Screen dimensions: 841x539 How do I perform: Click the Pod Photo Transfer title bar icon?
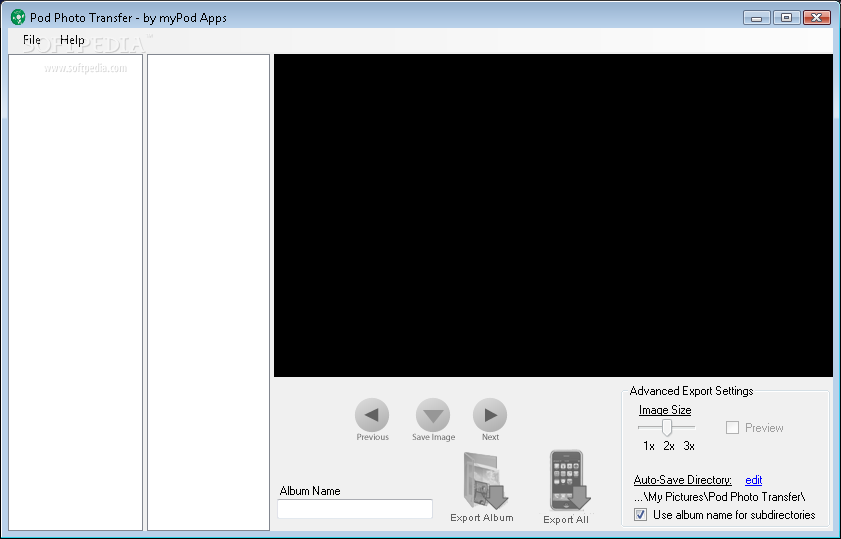coord(17,18)
